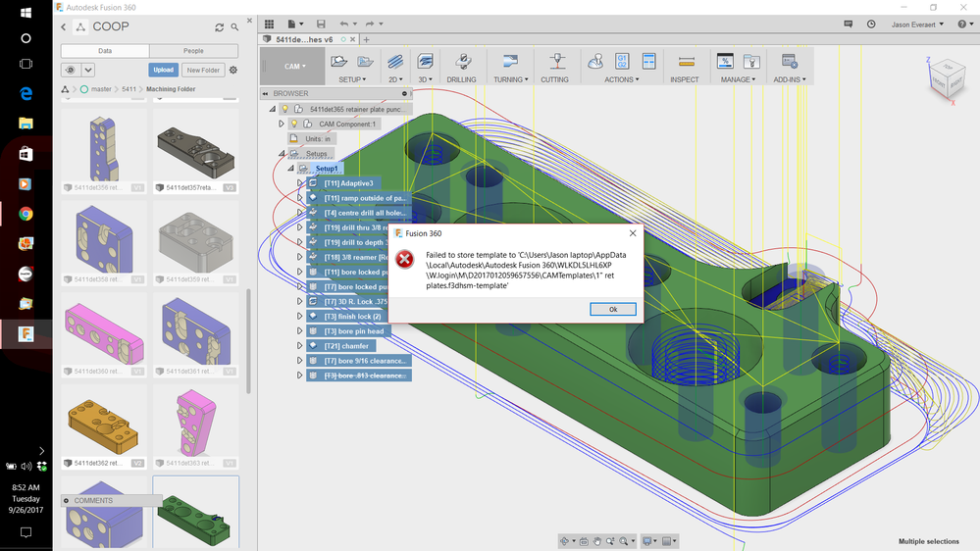
Task: Click the search icon in the data panel
Action: coord(234,27)
